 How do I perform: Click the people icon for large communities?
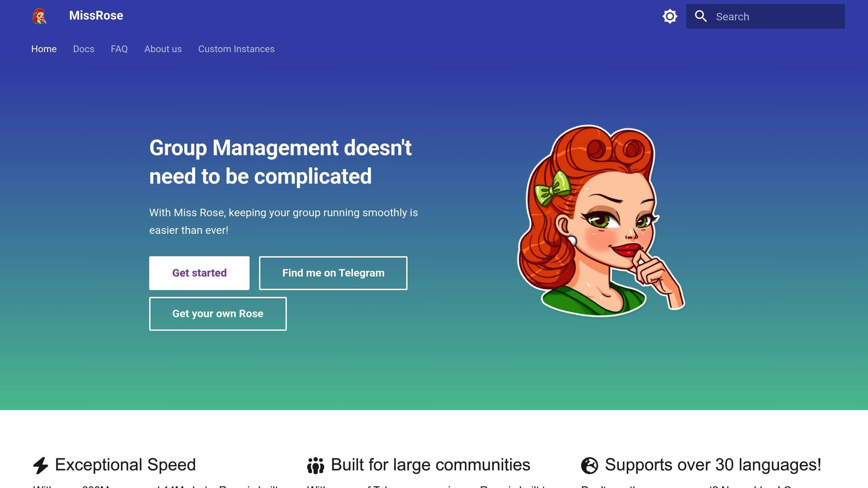click(315, 466)
